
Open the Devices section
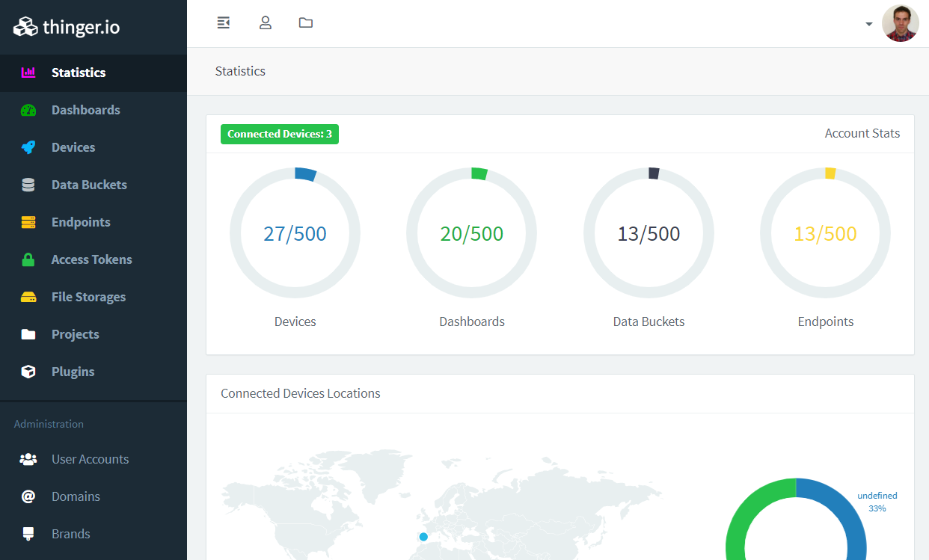(93, 147)
